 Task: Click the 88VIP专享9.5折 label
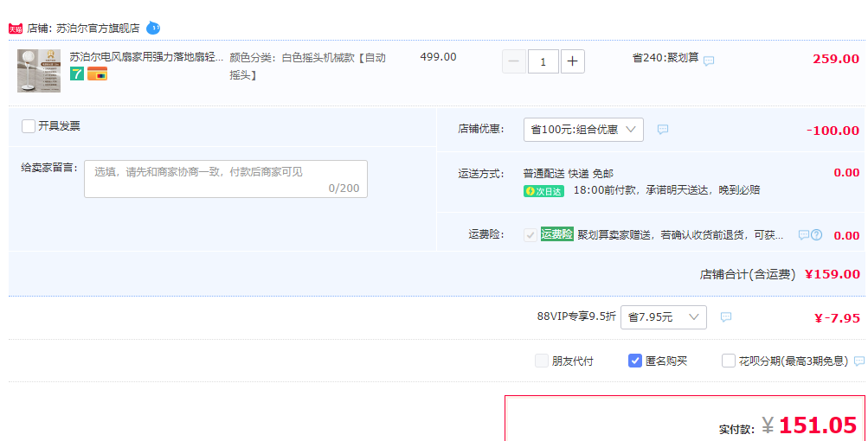tap(576, 316)
